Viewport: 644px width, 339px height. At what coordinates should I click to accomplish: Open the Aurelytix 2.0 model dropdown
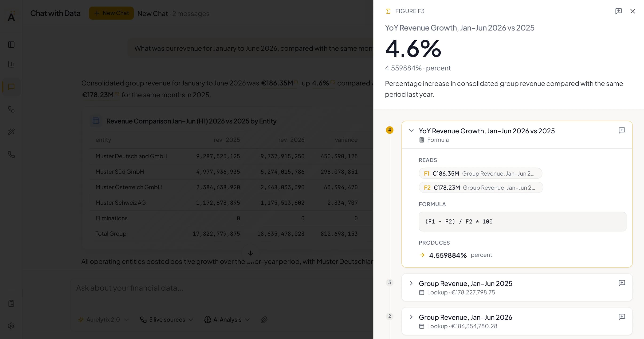point(103,320)
